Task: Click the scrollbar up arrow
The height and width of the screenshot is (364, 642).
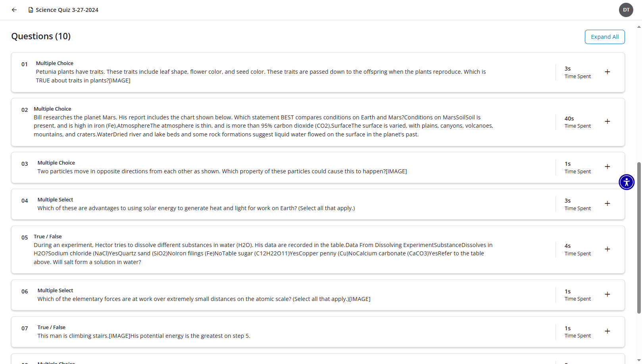Action: click(638, 28)
